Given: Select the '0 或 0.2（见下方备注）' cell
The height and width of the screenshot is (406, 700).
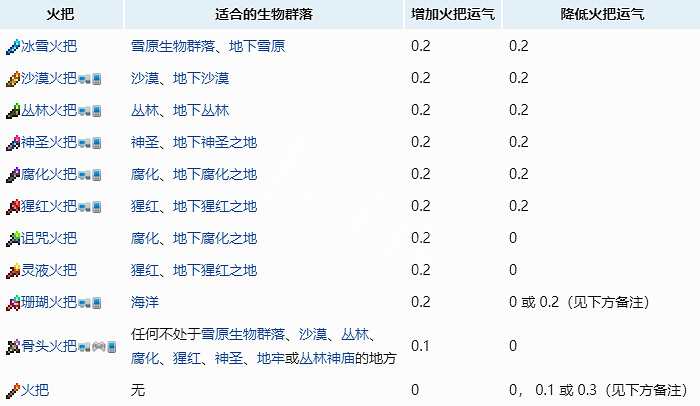Looking at the screenshot, I should (x=579, y=302).
